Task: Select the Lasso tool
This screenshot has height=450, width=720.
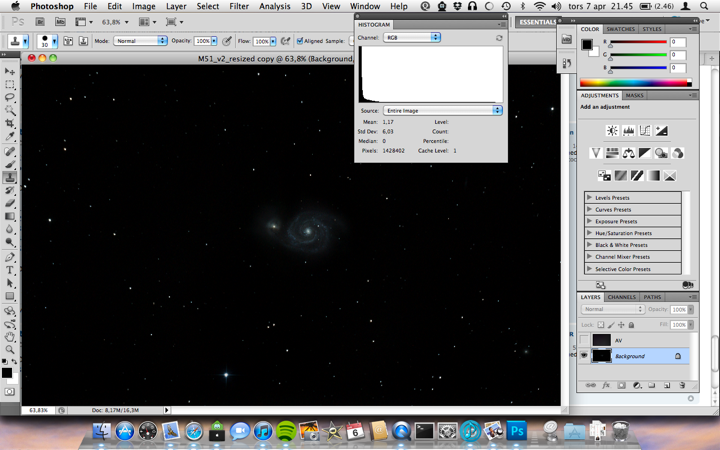Action: pos(10,97)
